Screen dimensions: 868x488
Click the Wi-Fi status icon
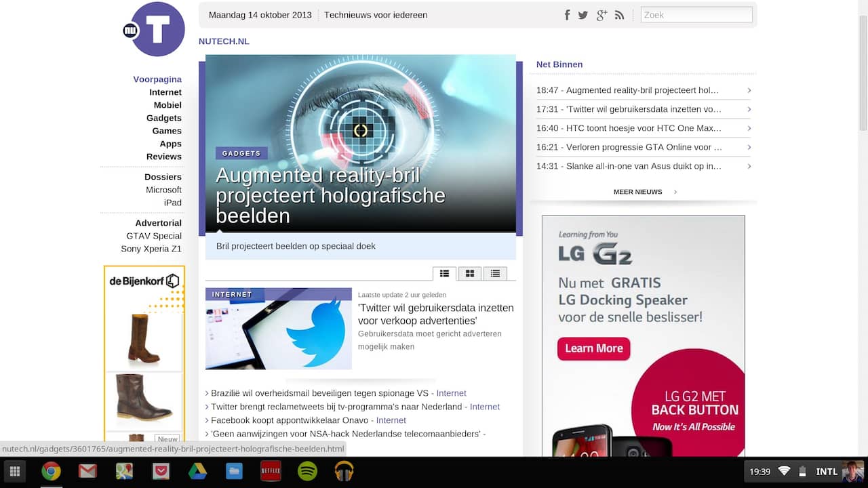pyautogui.click(x=784, y=471)
